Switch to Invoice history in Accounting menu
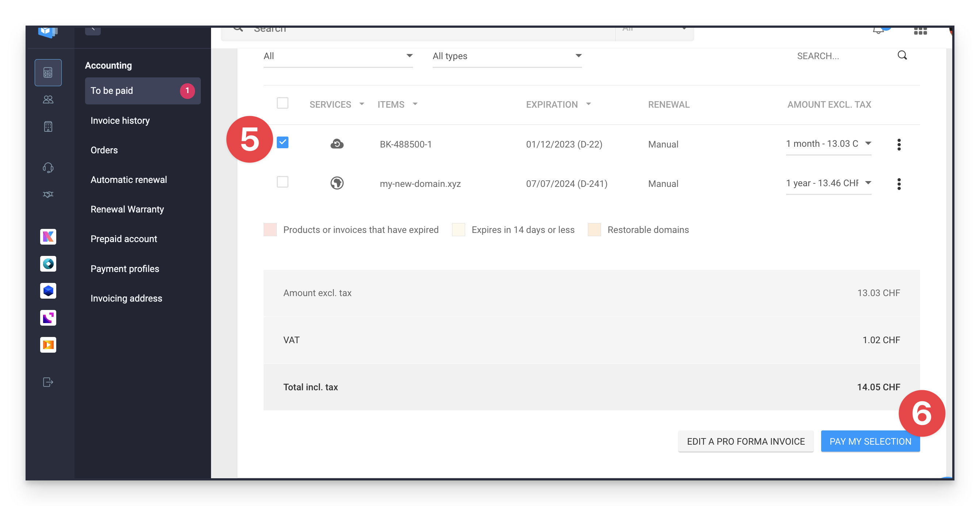This screenshot has height=506, width=980. tap(120, 120)
